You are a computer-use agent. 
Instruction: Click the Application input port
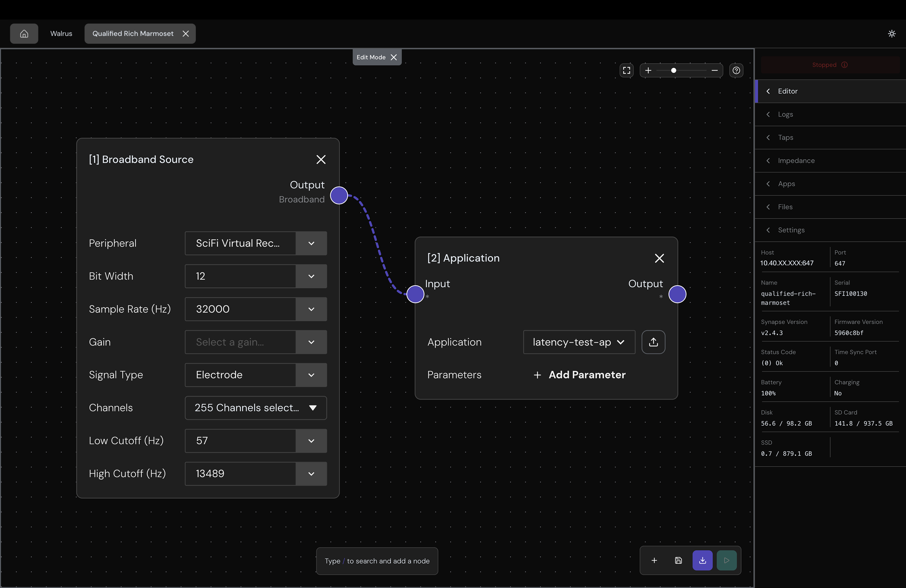click(x=415, y=294)
